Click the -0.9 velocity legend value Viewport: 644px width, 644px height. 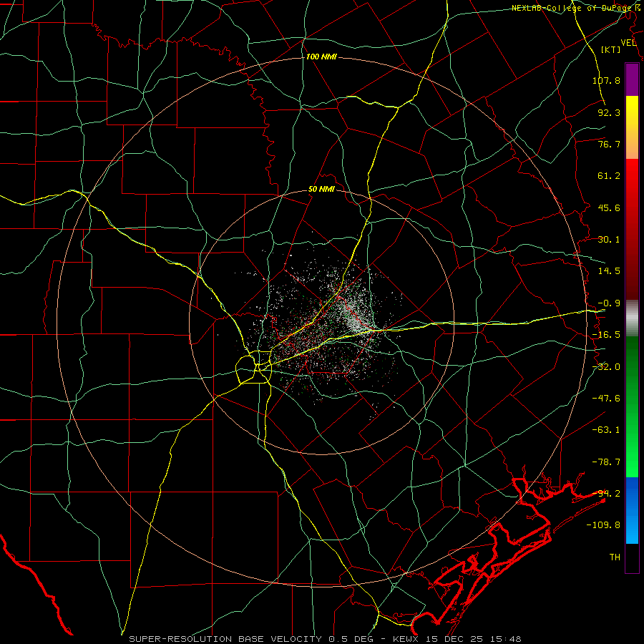(x=609, y=303)
